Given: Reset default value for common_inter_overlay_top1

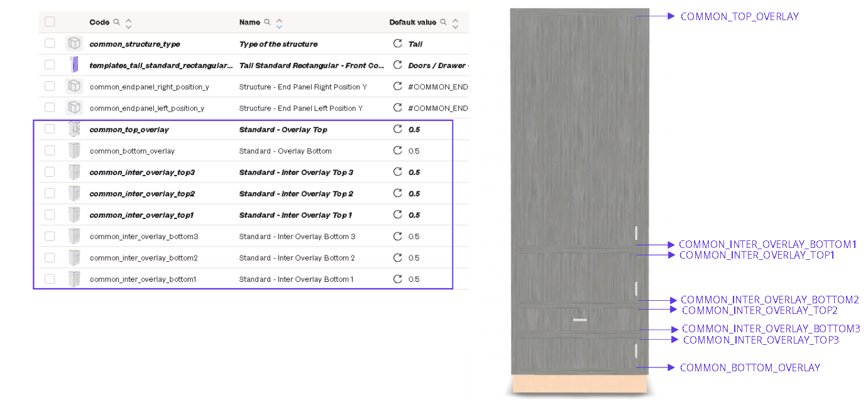Looking at the screenshot, I should coord(397,215).
